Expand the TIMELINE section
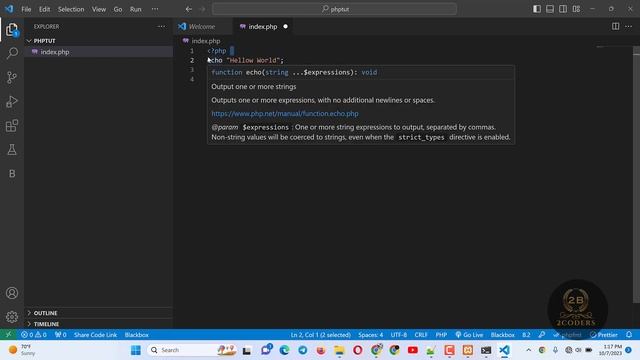This screenshot has height=360, width=640. (x=98, y=324)
